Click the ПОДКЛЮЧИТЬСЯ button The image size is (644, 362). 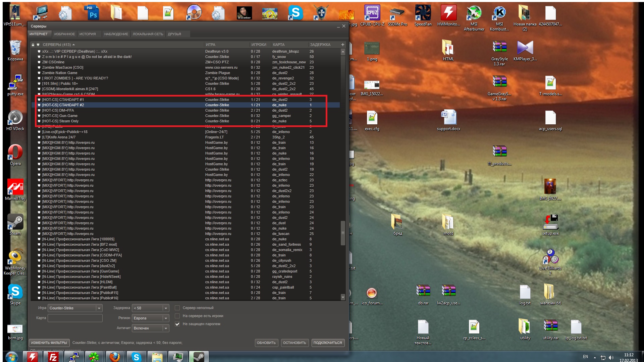(328, 343)
